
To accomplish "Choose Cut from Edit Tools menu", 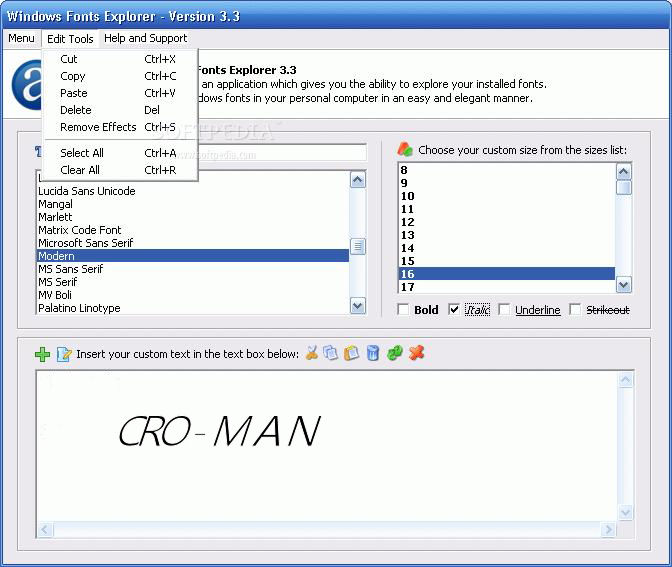I will tap(120, 59).
